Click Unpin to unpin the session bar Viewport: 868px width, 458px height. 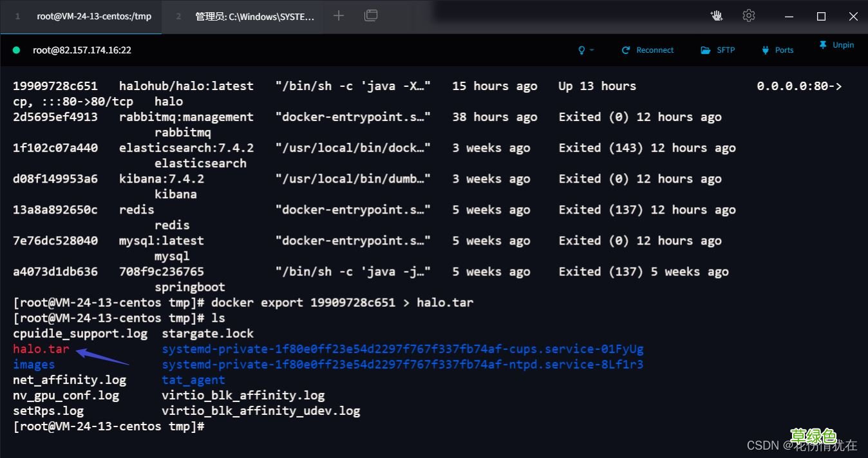(x=836, y=45)
